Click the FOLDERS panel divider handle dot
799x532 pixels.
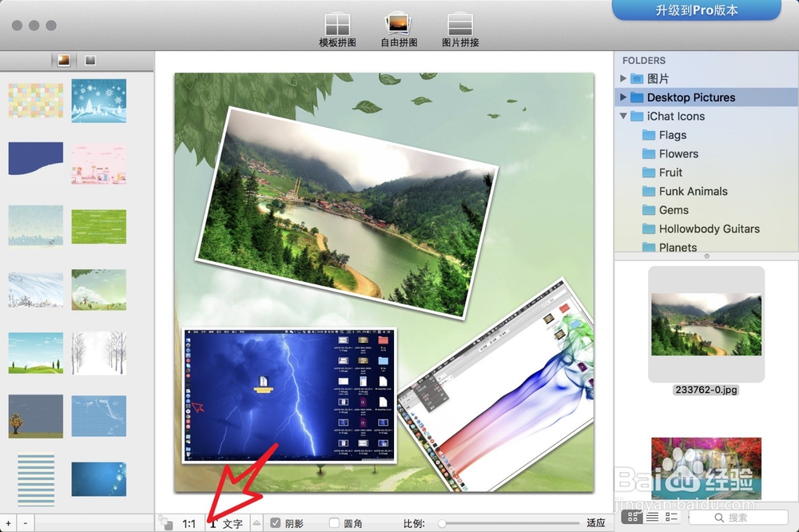tap(707, 256)
